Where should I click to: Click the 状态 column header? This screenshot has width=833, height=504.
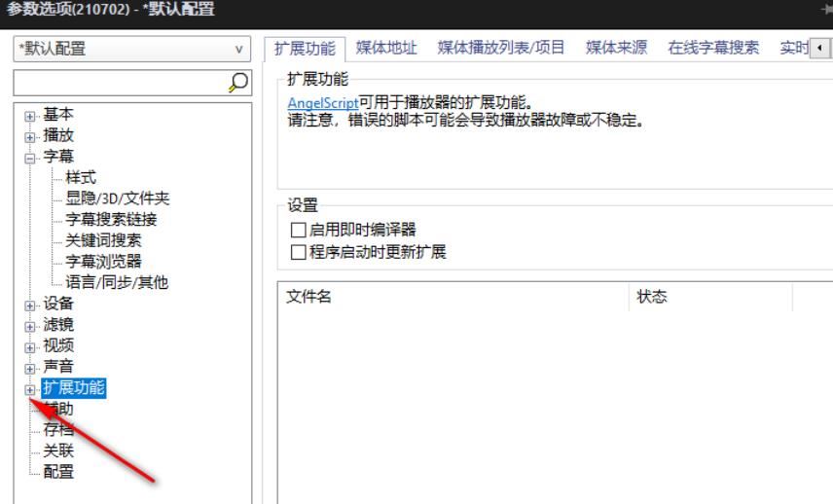tap(710, 297)
